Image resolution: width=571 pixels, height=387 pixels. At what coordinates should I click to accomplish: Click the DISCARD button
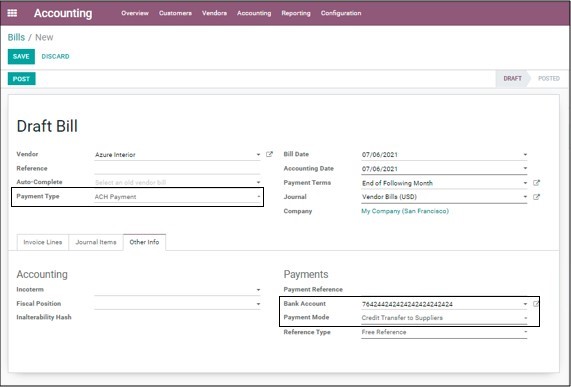(55, 56)
